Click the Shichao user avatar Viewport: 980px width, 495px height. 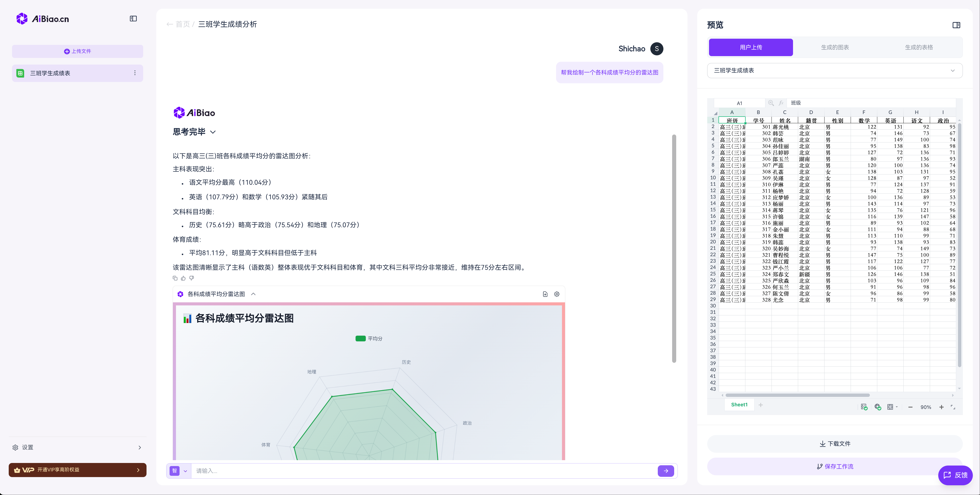[x=657, y=49]
